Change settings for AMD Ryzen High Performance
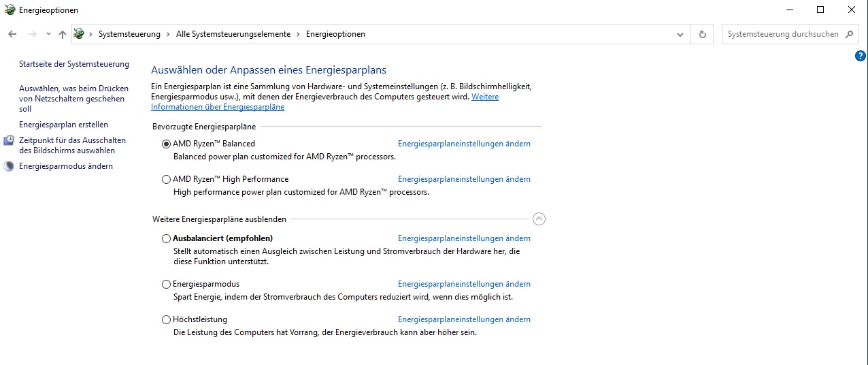This screenshot has width=868, height=365. (x=464, y=179)
